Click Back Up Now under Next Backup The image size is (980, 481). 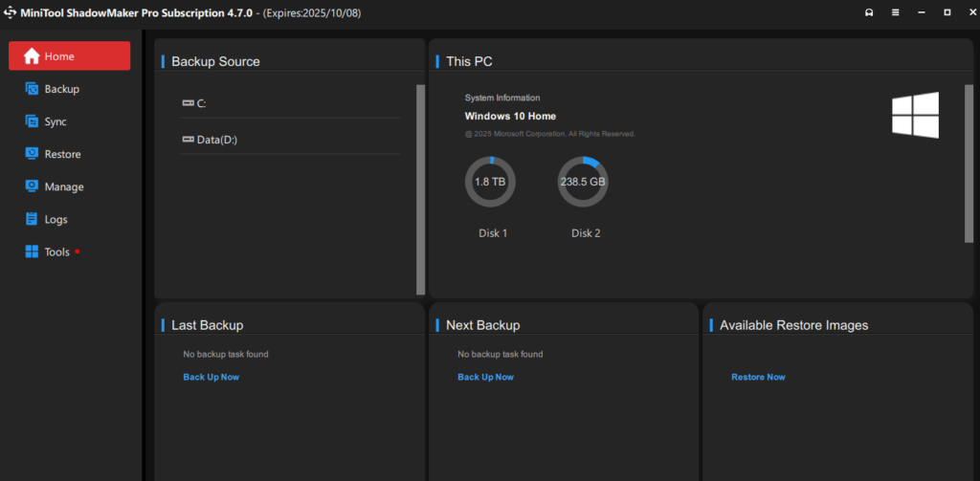(485, 377)
